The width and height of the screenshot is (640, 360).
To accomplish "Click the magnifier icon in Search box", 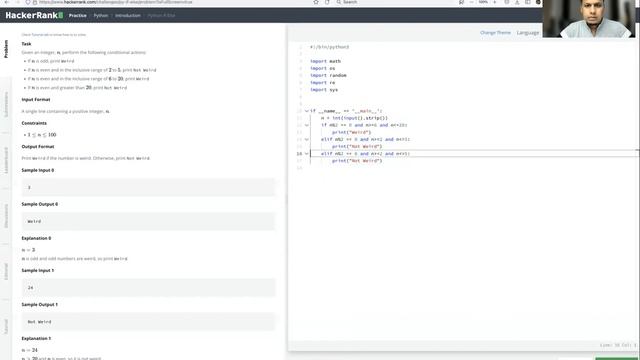I will pyautogui.click(x=338, y=2).
